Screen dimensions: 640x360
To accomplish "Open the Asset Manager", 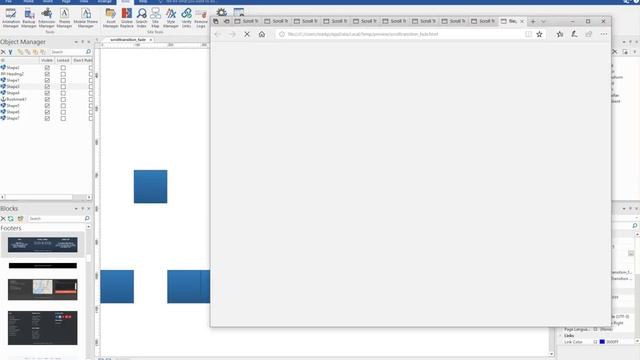I will (x=110, y=18).
